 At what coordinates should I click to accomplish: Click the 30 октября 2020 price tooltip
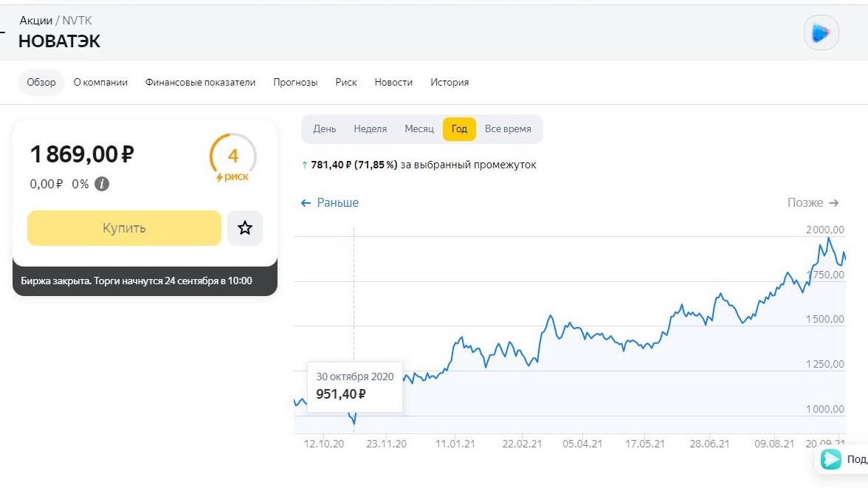pos(355,387)
